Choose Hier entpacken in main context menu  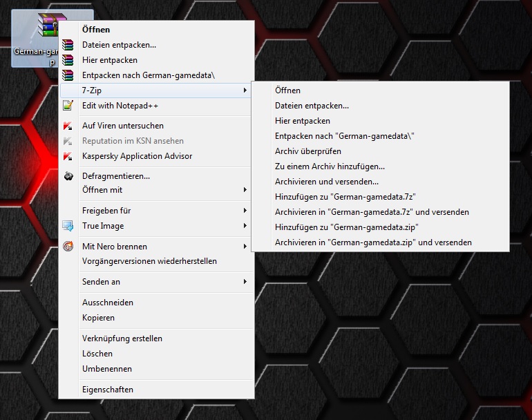click(x=156, y=60)
